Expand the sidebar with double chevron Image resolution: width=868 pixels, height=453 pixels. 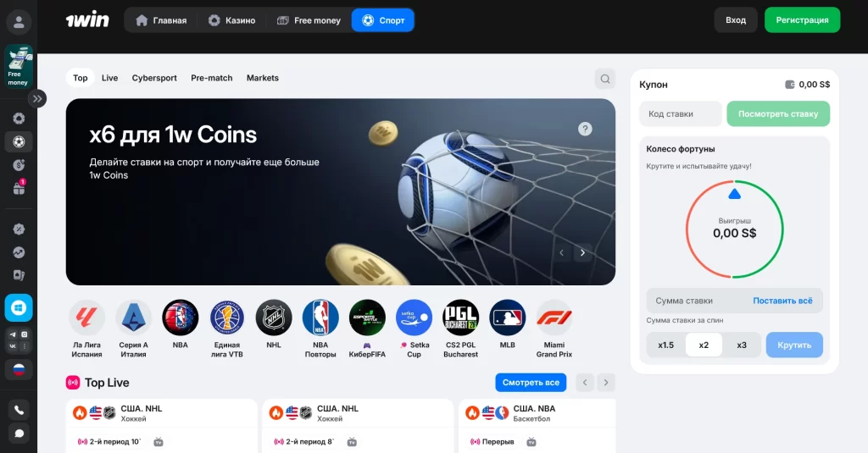point(37,99)
